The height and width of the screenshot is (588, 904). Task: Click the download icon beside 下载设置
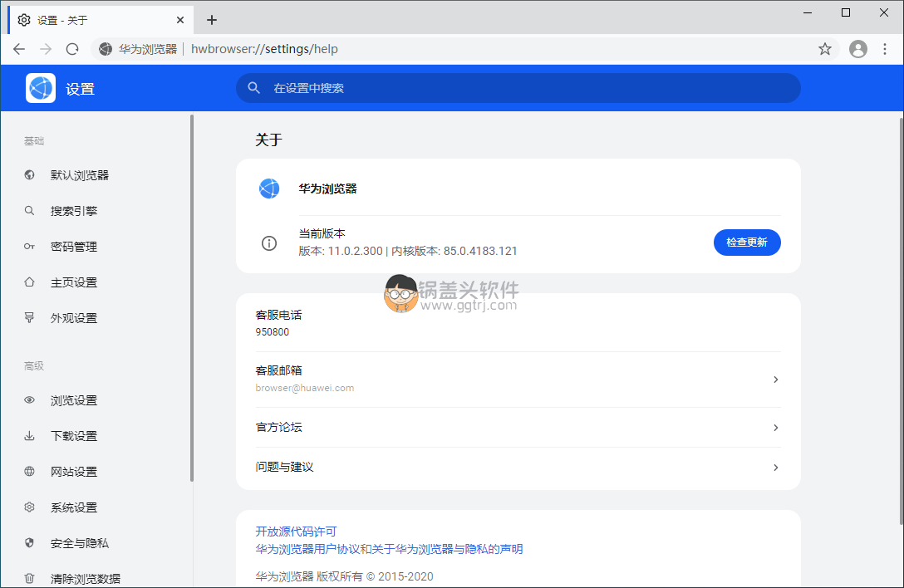point(29,436)
